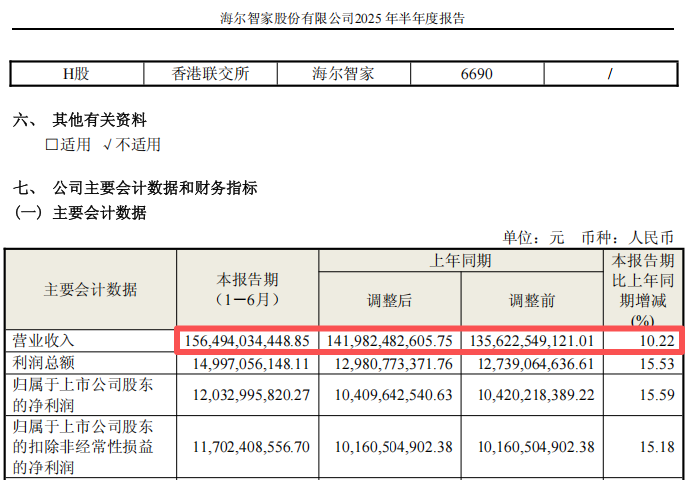Select the 利润总额 row label
This screenshot has height=480, width=690.
click(x=43, y=363)
